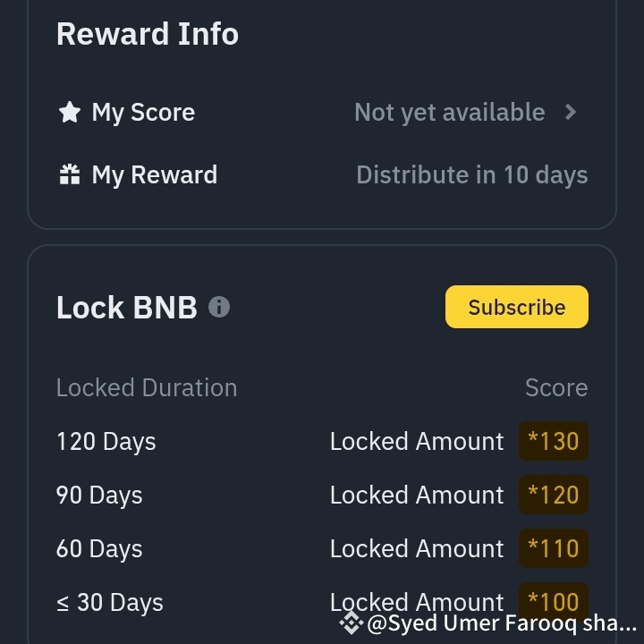Select the ≤ 30 Days duration row
The width and height of the screenshot is (644, 644).
322,602
